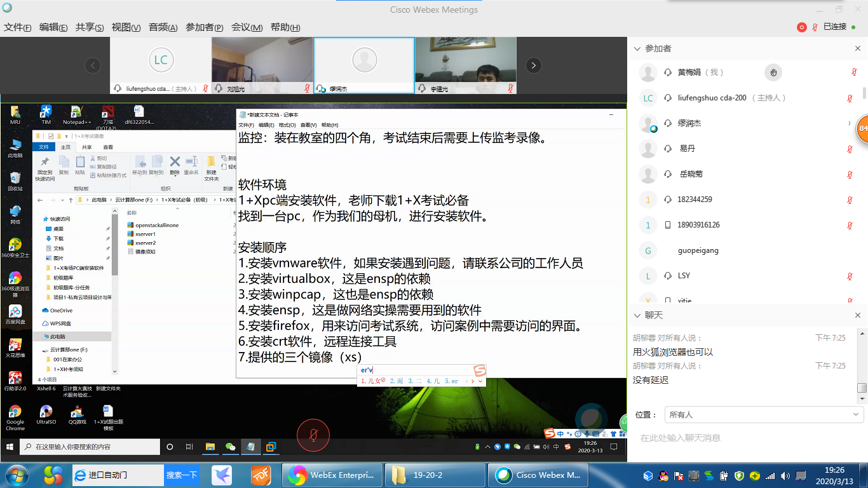Open the 音频 menu in Webex

pyautogui.click(x=163, y=27)
